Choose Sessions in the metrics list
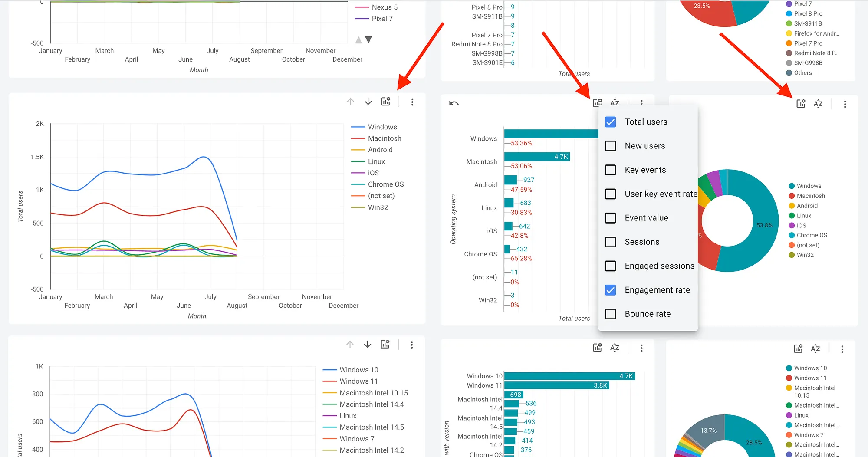The image size is (868, 457). pos(610,242)
